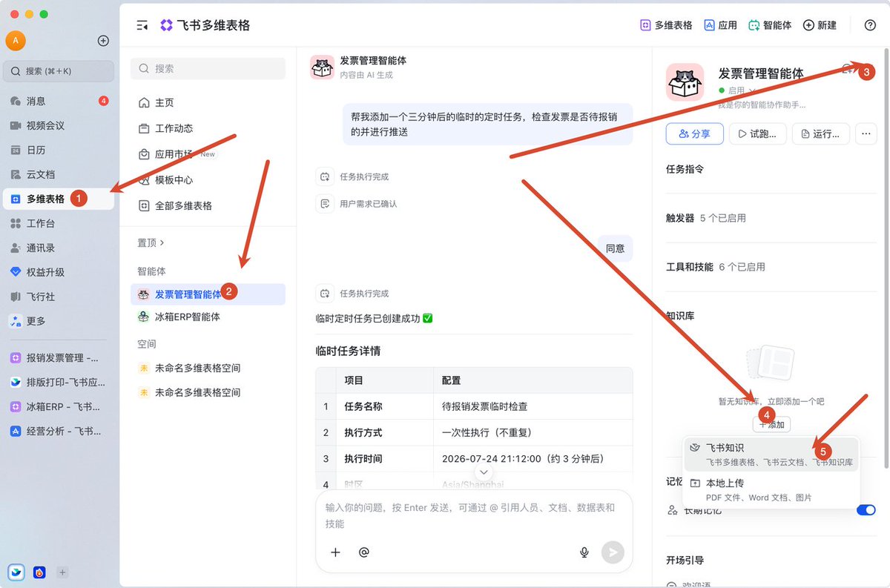This screenshot has height=588, width=890.
Task: Click the microphone voice input icon
Action: click(x=584, y=552)
